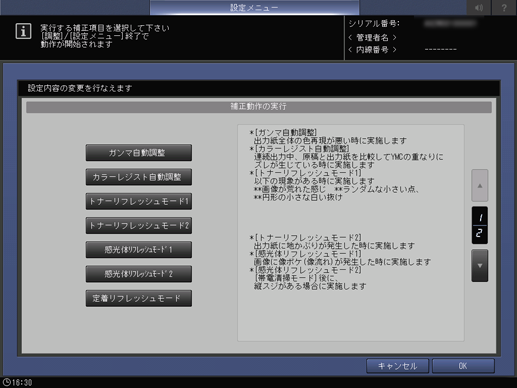Click the シリアル番号 label
Viewport: 517px width, 388px height.
(374, 24)
